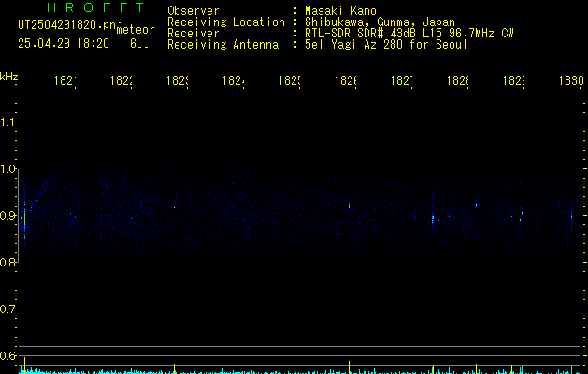Screen dimensions: 588x374
Task: Click the tallest yellow marker on intensity strip
Action: pos(24,366)
